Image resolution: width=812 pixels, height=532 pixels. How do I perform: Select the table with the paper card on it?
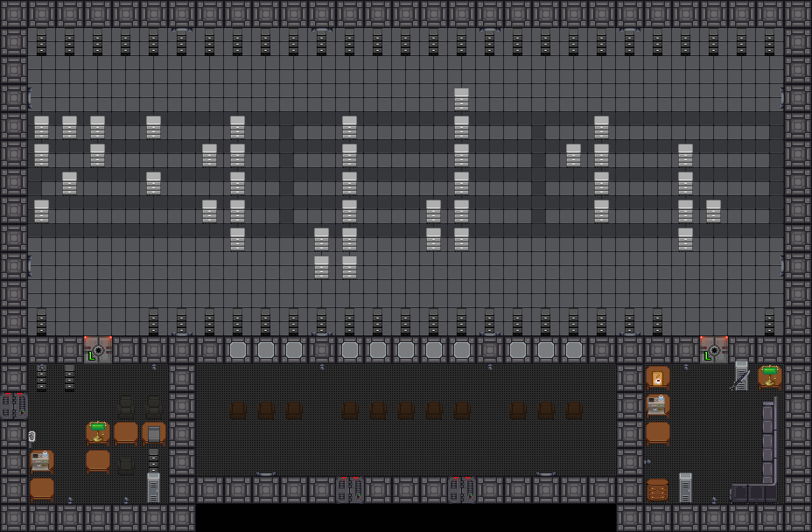click(x=658, y=378)
